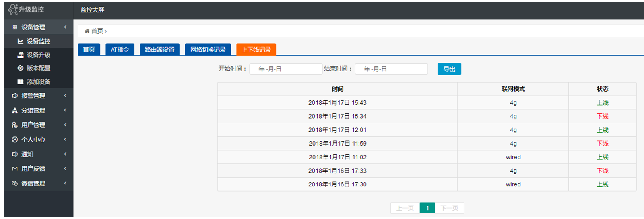Click the 升级监控 logo icon
This screenshot has height=219, width=644.
[x=13, y=9]
